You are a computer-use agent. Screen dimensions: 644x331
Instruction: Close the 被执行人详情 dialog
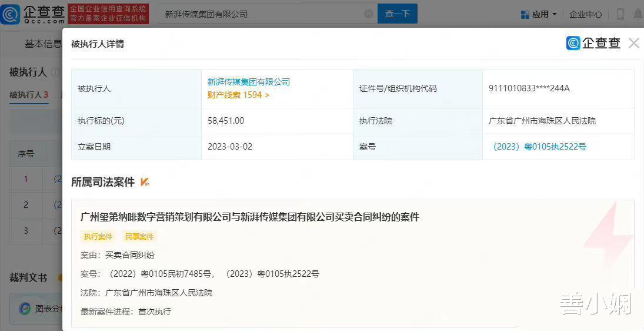click(x=634, y=43)
